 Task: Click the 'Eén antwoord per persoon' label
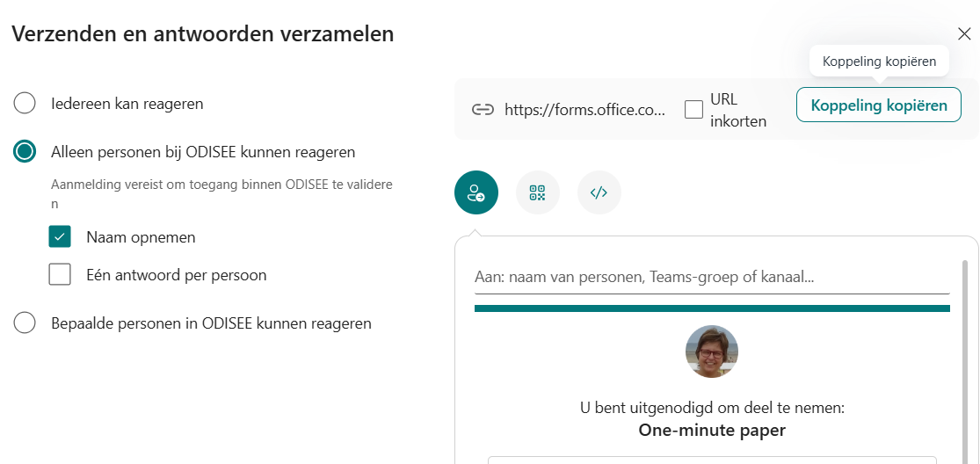[177, 275]
